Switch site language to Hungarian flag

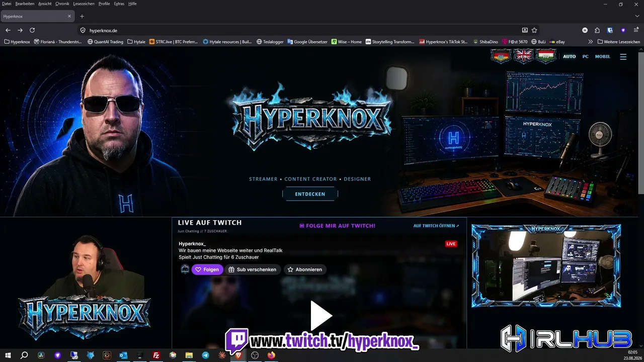click(546, 56)
